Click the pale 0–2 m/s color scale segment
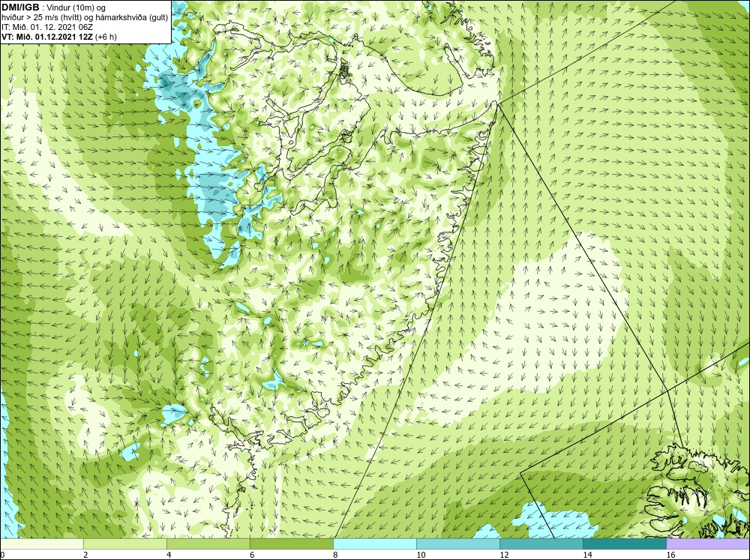 (x=41, y=544)
